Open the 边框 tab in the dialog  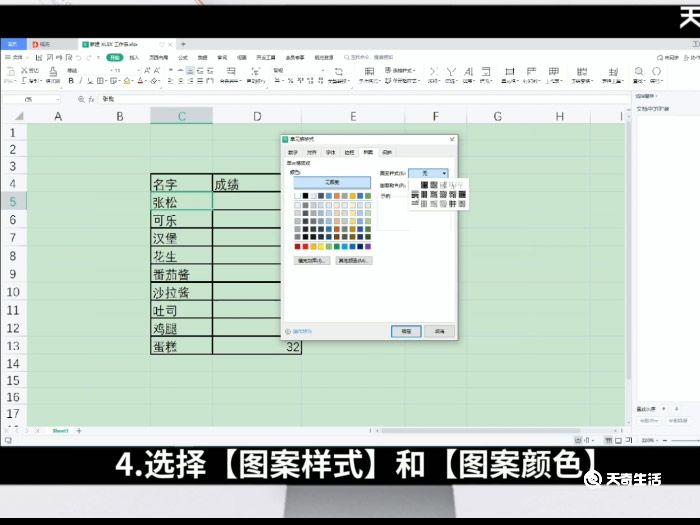349,153
